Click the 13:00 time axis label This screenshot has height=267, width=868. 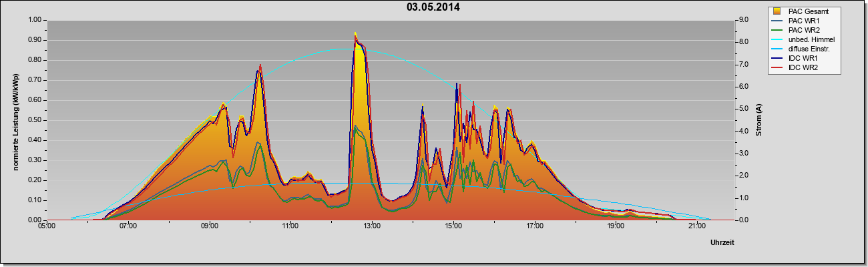pos(371,226)
